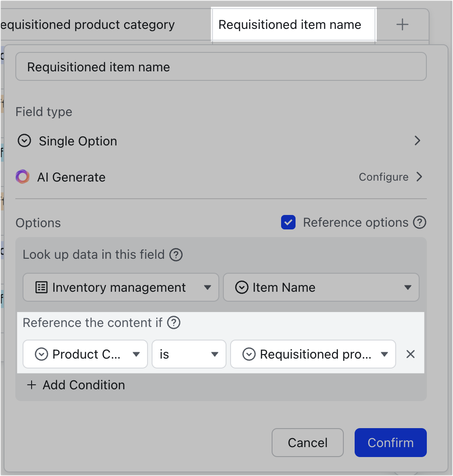Image resolution: width=453 pixels, height=476 pixels.
Task: Click the Requisitioned item name input field
Action: (x=221, y=66)
